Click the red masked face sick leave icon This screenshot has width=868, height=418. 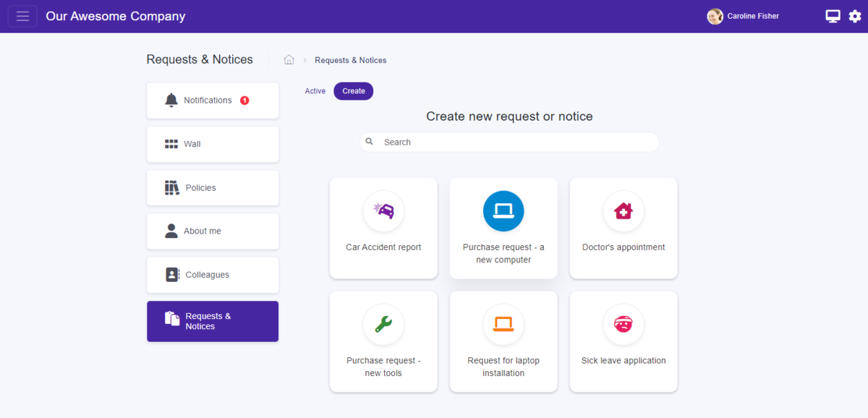pos(624,325)
